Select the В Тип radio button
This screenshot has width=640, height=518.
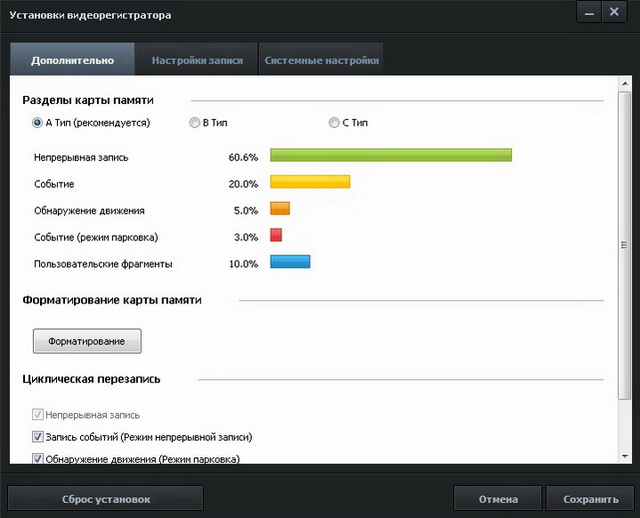point(194,122)
